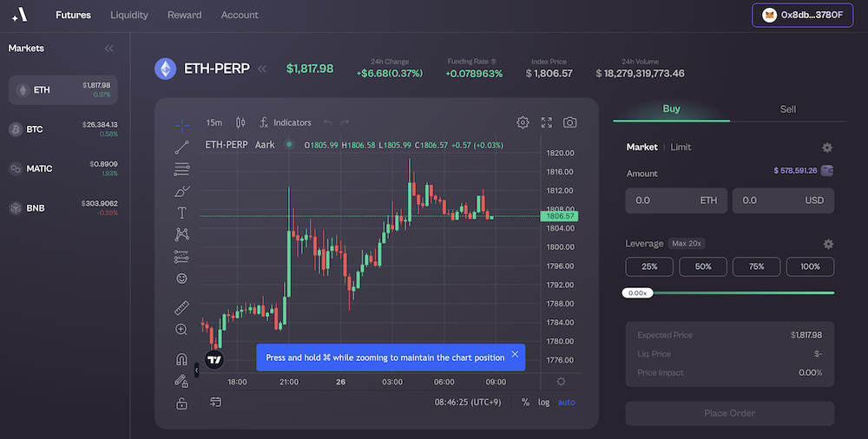868x439 pixels.
Task: Switch to the Buy tab
Action: click(x=672, y=109)
